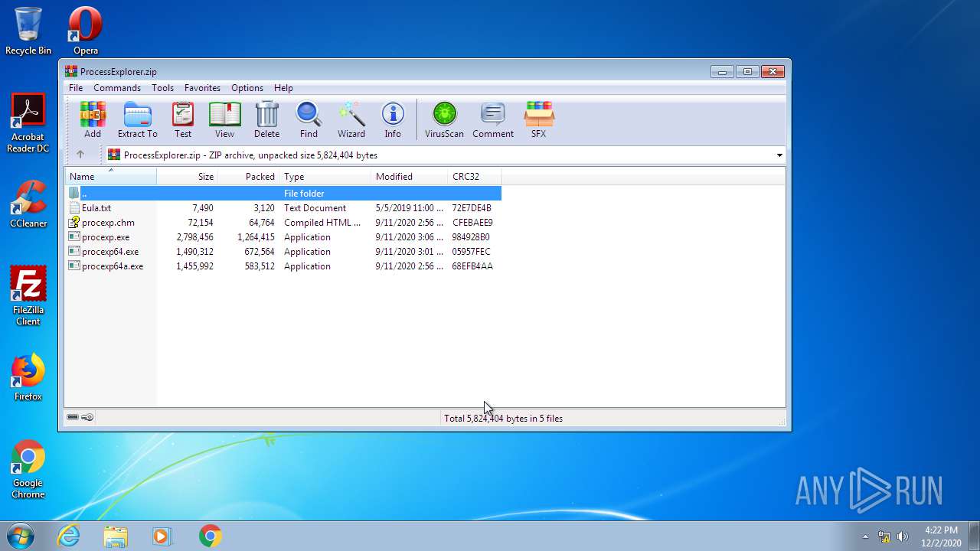Select the procexp.exe application icon

click(x=74, y=237)
